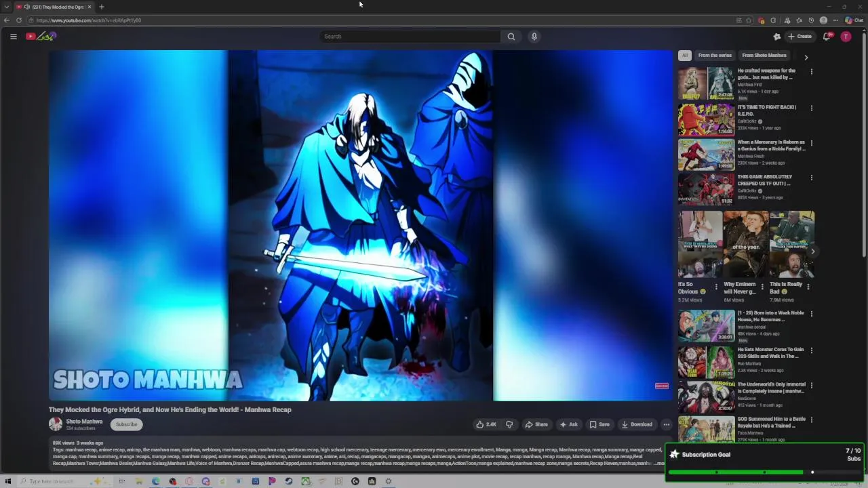Viewport: 868px width, 488px height.
Task: Open 'THIS GAME ABSOLUTELY CREEPED US' video title
Action: tap(765, 180)
